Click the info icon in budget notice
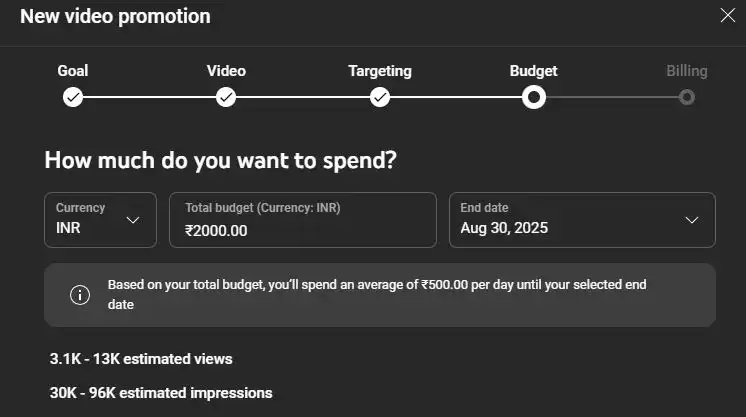The width and height of the screenshot is (746, 417). point(79,295)
